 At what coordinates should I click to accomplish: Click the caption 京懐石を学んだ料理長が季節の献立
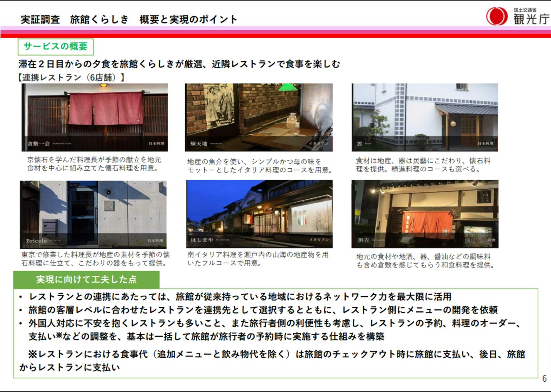tap(94, 164)
